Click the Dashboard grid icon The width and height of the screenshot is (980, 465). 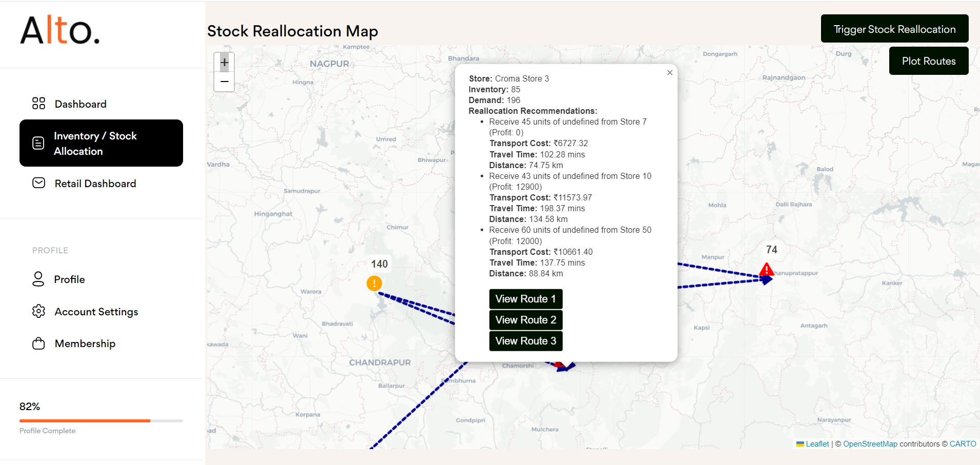click(x=38, y=104)
